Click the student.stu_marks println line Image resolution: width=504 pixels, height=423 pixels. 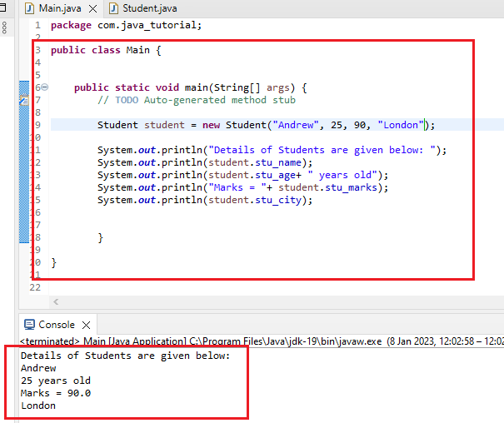click(x=242, y=187)
